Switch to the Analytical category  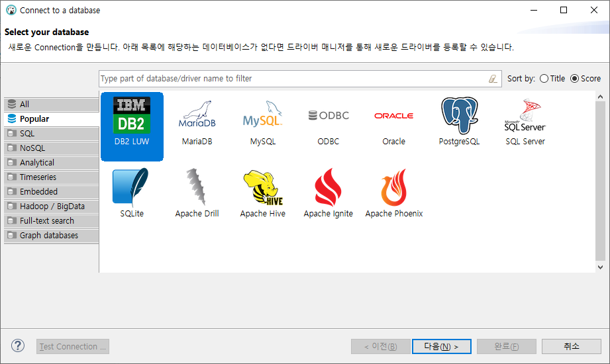[x=52, y=163]
